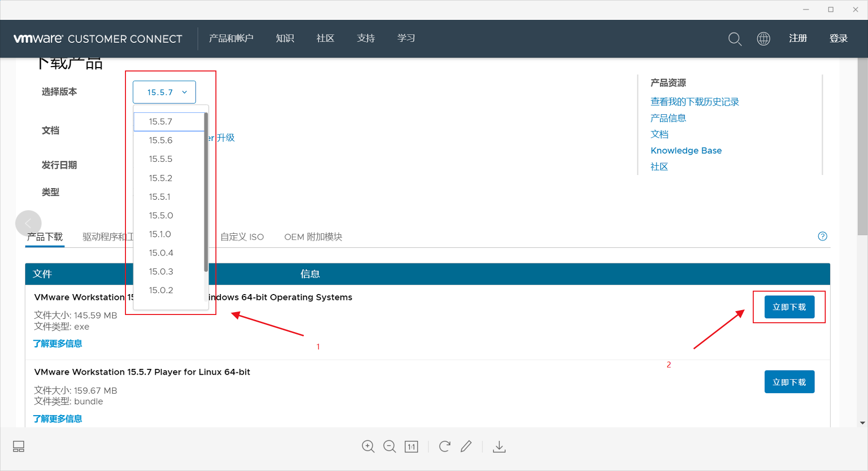
Task: Click the help question mark icon
Action: 822,236
